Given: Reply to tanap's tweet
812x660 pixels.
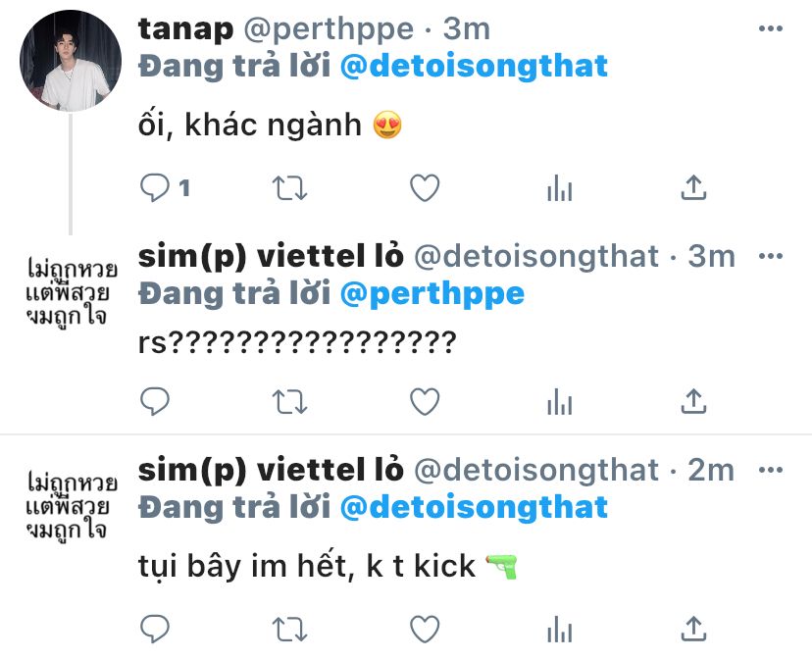Looking at the screenshot, I should click(156, 187).
